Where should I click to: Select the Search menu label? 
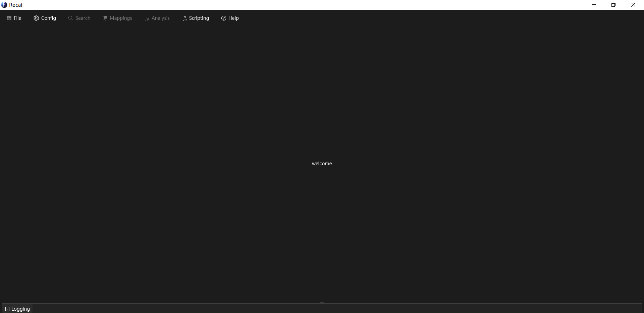coord(83,18)
